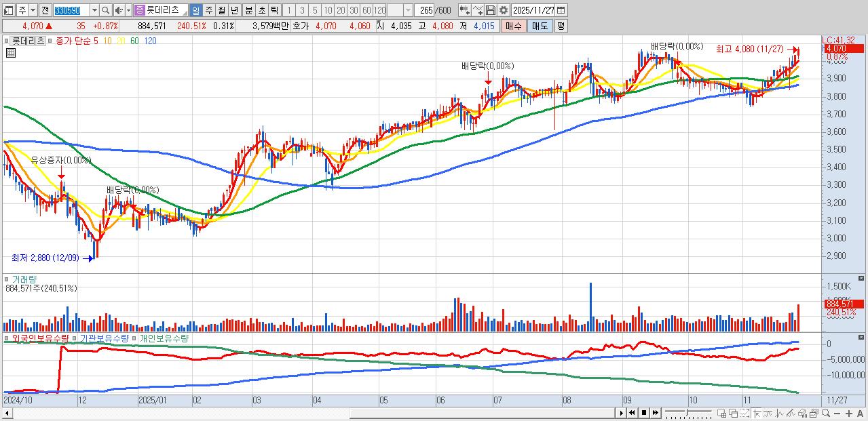The width and height of the screenshot is (868, 421).
Task: Select interval 1 button
Action: (x=288, y=10)
